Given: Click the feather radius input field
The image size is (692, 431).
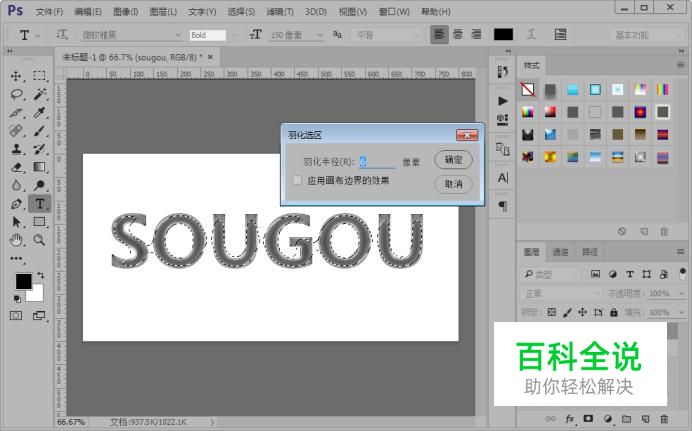Looking at the screenshot, I should tap(376, 162).
